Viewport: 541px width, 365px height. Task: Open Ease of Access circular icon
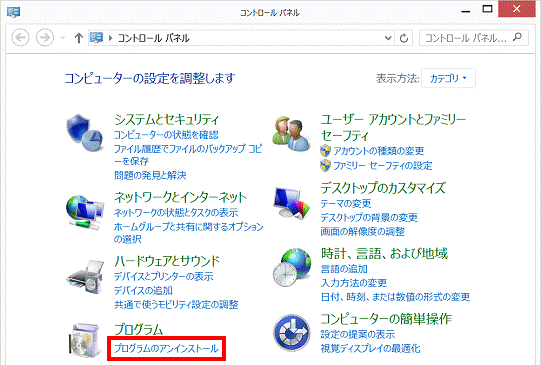coord(292,333)
